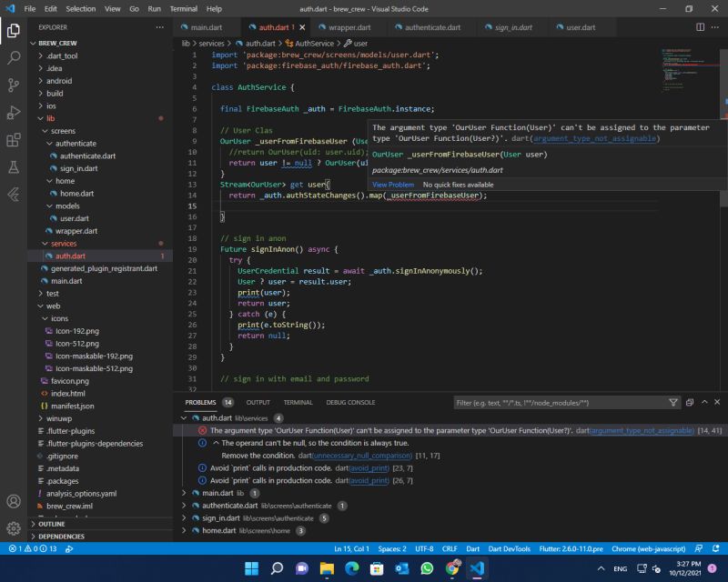The height and width of the screenshot is (582, 728).
Task: Open the Run and Debug view
Action: [x=12, y=111]
